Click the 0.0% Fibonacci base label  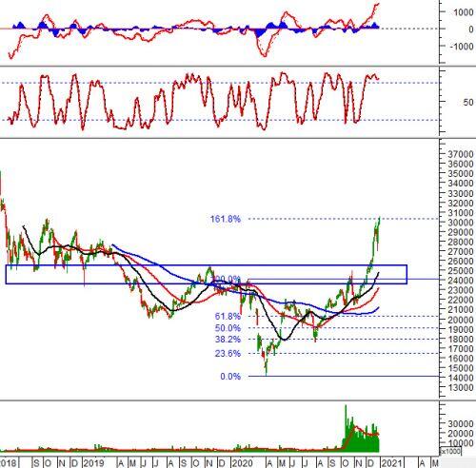230,377
